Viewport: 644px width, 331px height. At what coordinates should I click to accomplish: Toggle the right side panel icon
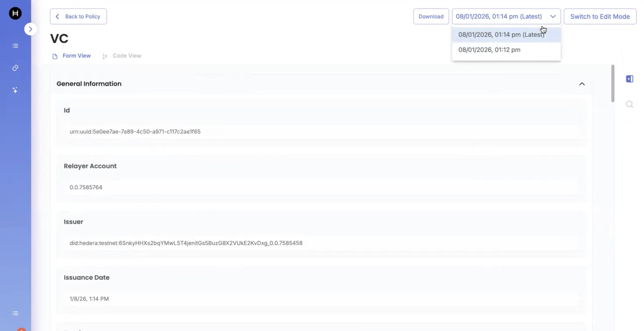[x=629, y=79]
